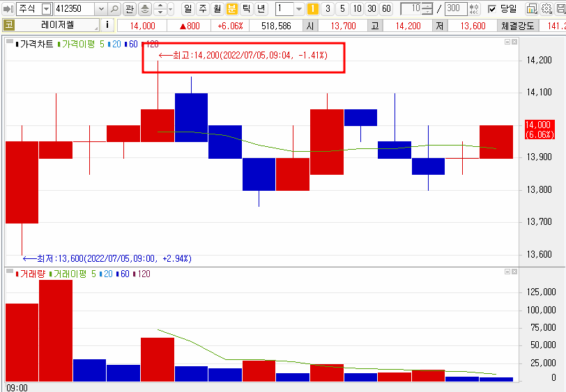Screen dimensions: 566x392
Task: Click the 14,000 (6.06%) price axis tag
Action: point(540,130)
